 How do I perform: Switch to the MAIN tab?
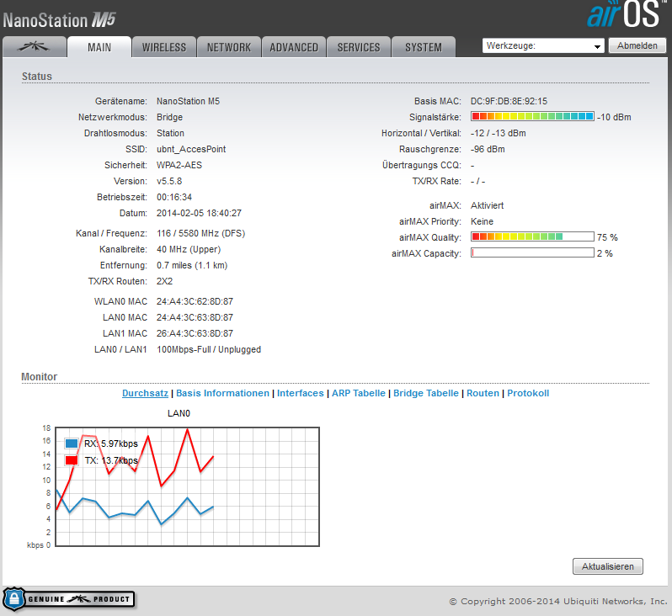(x=99, y=47)
